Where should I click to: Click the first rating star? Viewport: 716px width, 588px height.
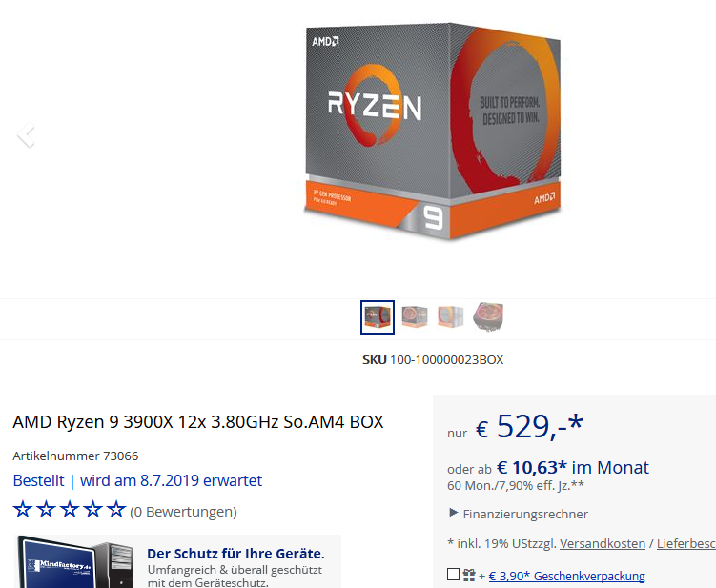22,510
